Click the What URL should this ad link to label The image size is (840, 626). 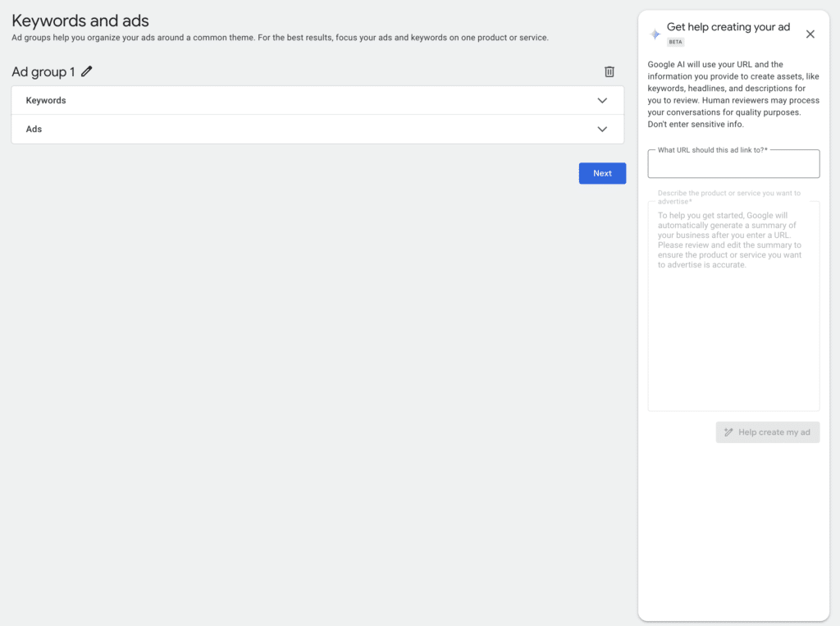tap(712, 150)
